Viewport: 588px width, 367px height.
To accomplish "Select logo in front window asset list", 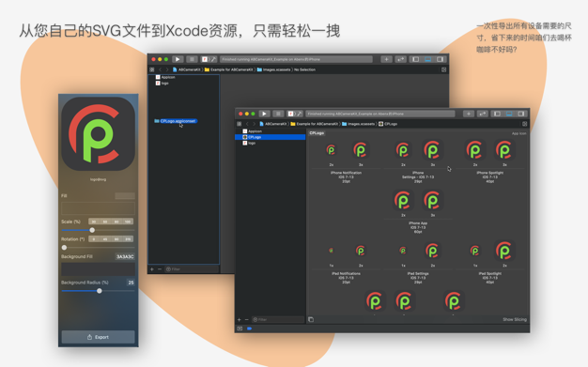I will point(270,143).
